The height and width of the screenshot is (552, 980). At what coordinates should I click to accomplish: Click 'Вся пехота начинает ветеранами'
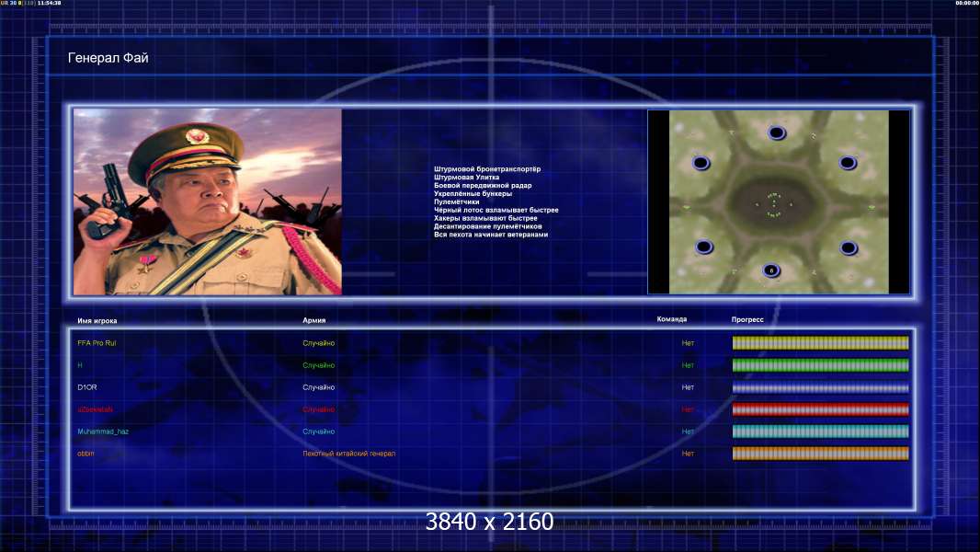[x=491, y=235]
